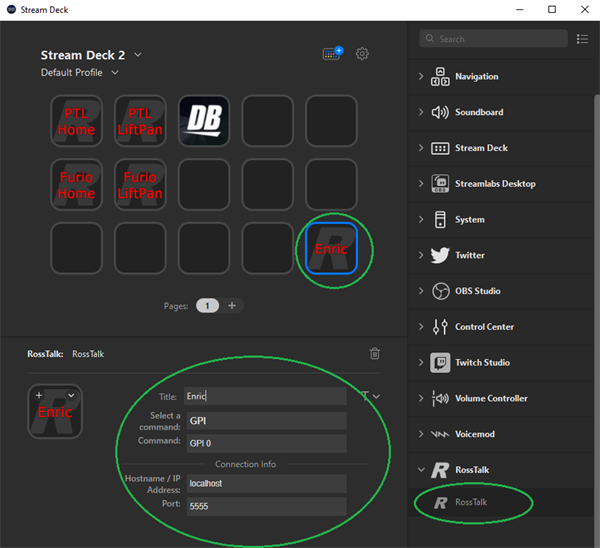Click the Port field 5555
The height and width of the screenshot is (548, 600).
click(x=266, y=506)
